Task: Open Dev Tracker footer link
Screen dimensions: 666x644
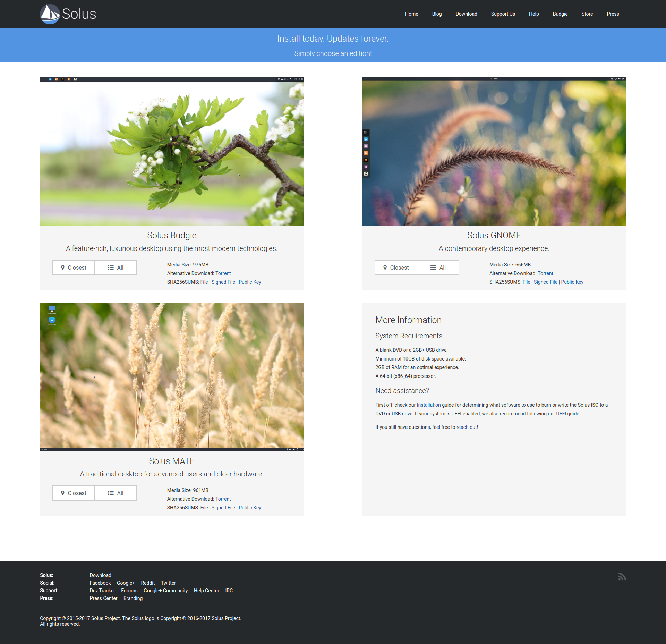Action: tap(102, 591)
